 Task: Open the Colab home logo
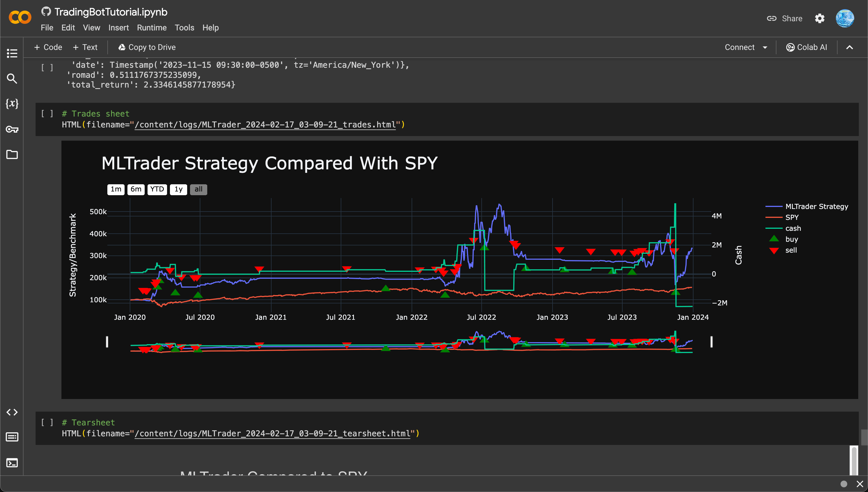[x=20, y=18]
